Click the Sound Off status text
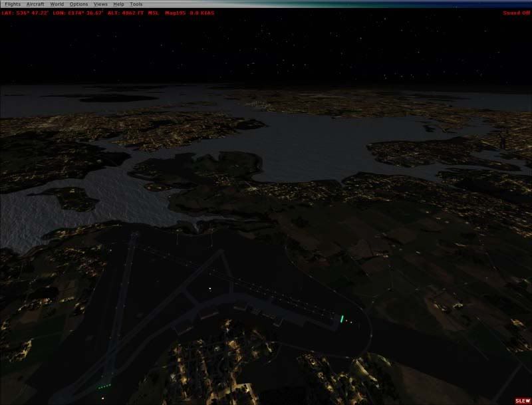Viewport: 532px width, 405px height. tap(516, 13)
